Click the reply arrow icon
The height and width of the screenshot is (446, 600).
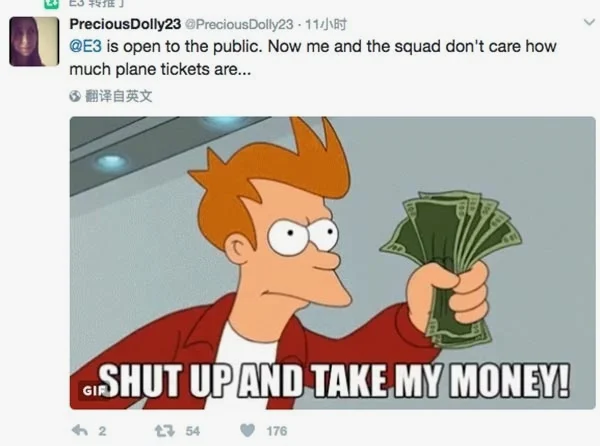click(x=80, y=431)
